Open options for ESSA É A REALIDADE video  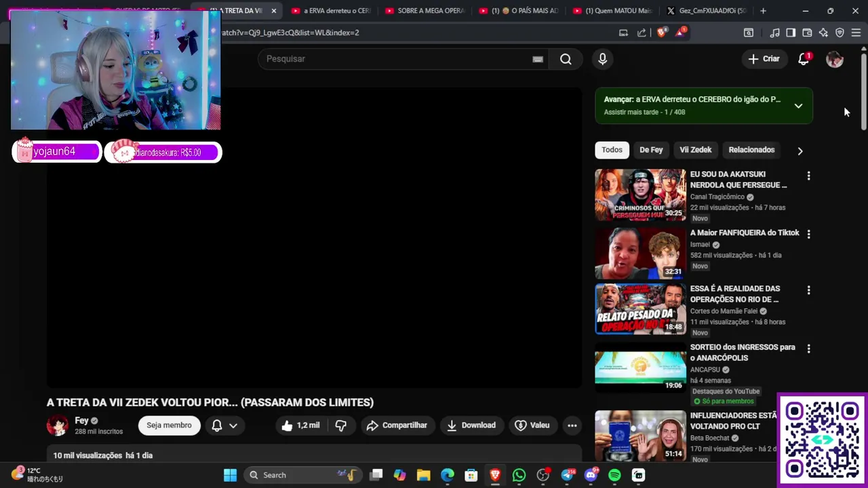coord(808,290)
